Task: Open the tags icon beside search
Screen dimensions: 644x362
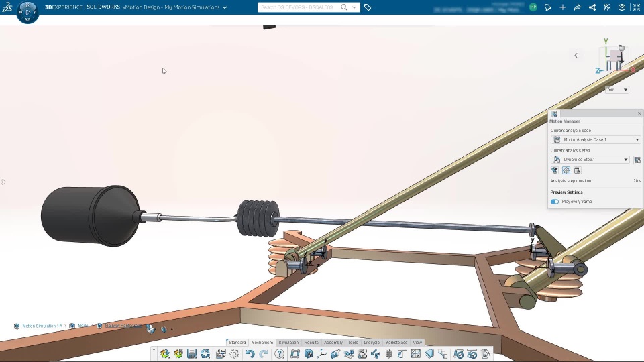Action: pyautogui.click(x=368, y=7)
